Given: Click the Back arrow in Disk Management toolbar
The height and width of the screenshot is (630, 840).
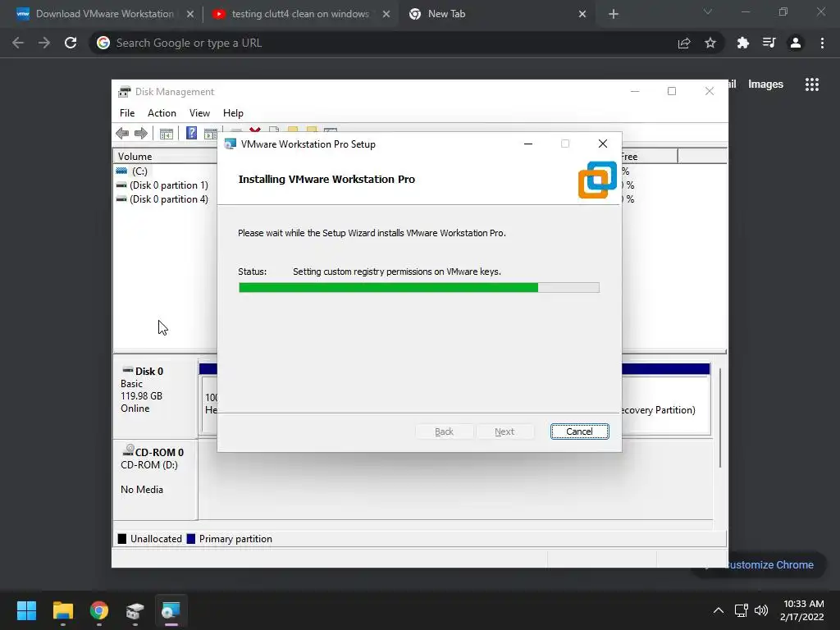Looking at the screenshot, I should (122, 133).
